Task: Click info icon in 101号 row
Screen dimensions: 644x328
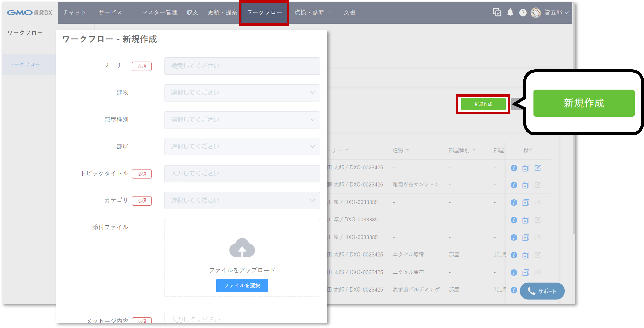Action: 514,255
